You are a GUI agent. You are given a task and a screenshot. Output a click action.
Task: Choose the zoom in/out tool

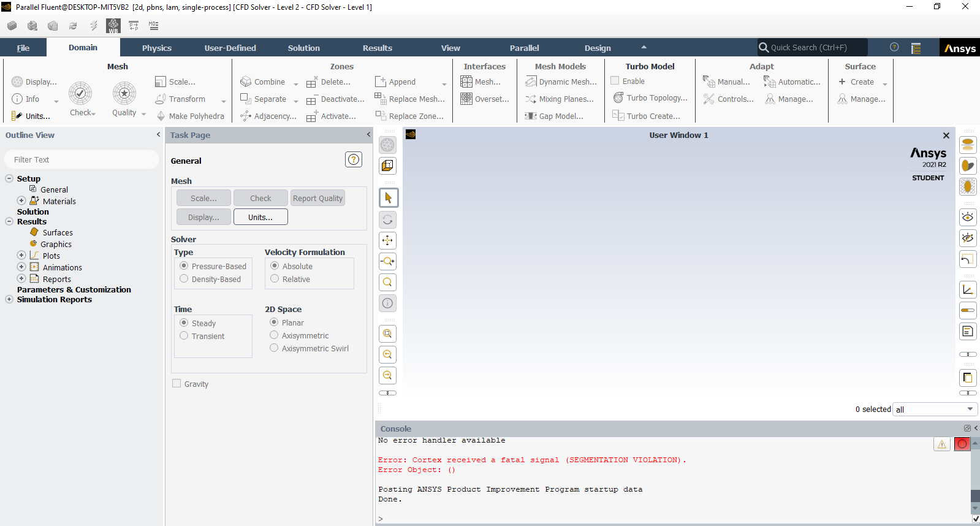click(388, 261)
